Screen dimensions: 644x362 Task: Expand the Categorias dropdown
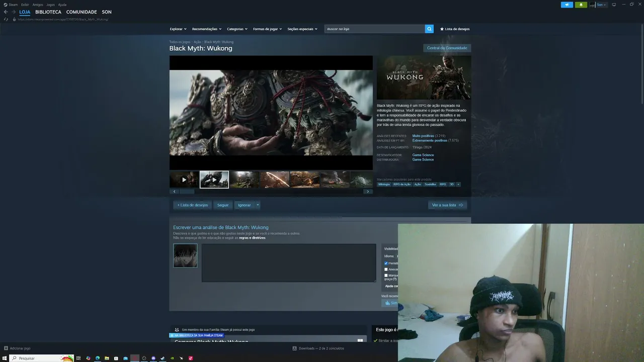point(237,29)
